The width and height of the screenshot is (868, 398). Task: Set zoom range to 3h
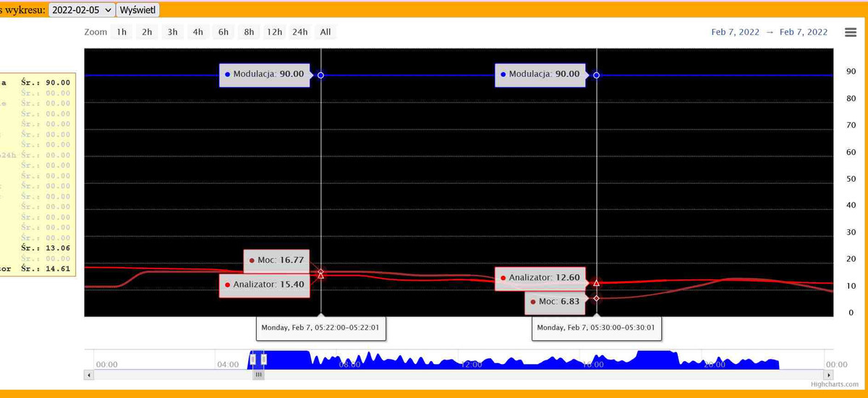[x=172, y=32]
